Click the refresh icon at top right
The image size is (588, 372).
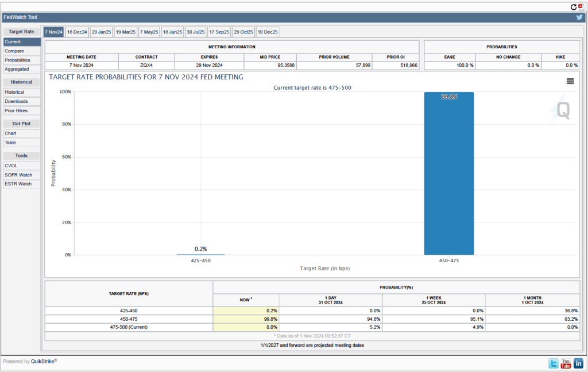pyautogui.click(x=573, y=7)
